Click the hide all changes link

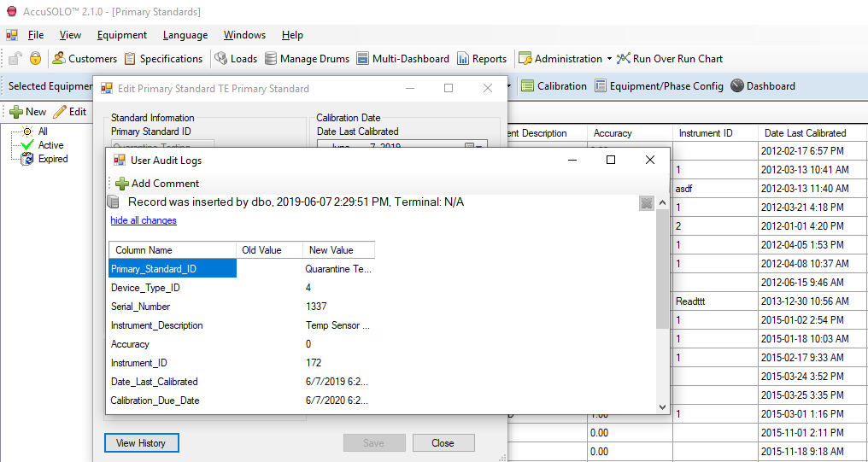144,220
